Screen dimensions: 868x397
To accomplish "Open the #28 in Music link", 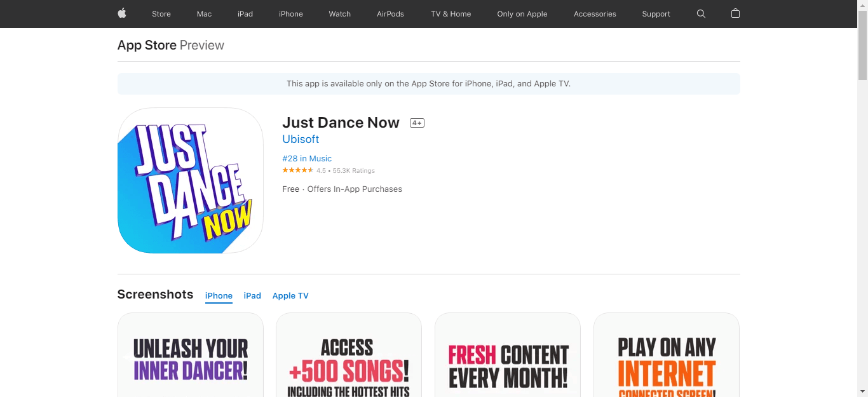I will tap(307, 159).
